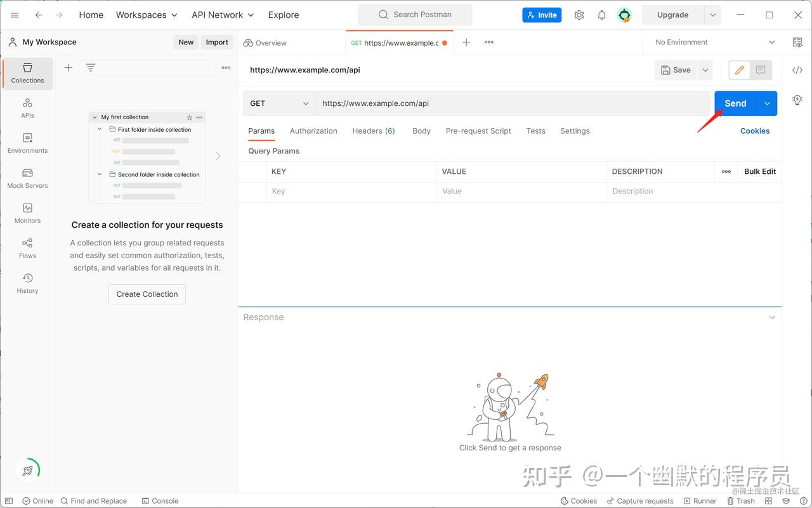View request History
The height and width of the screenshot is (508, 812).
coord(27,283)
